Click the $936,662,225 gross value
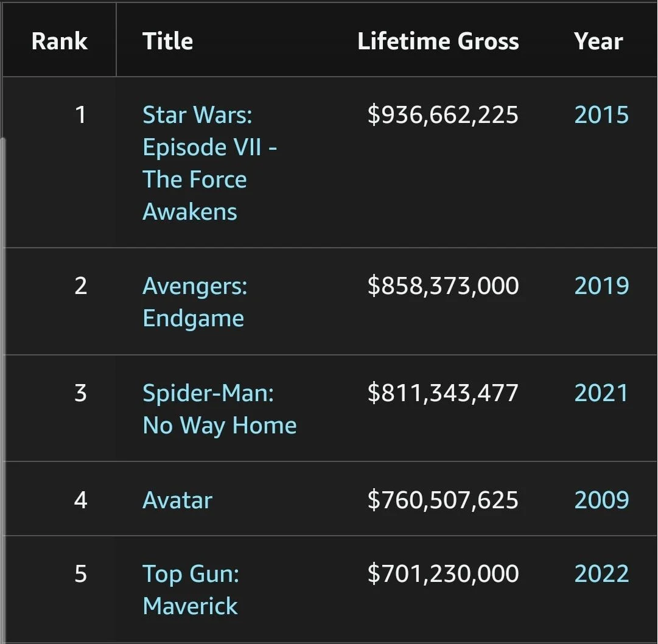 click(x=443, y=115)
